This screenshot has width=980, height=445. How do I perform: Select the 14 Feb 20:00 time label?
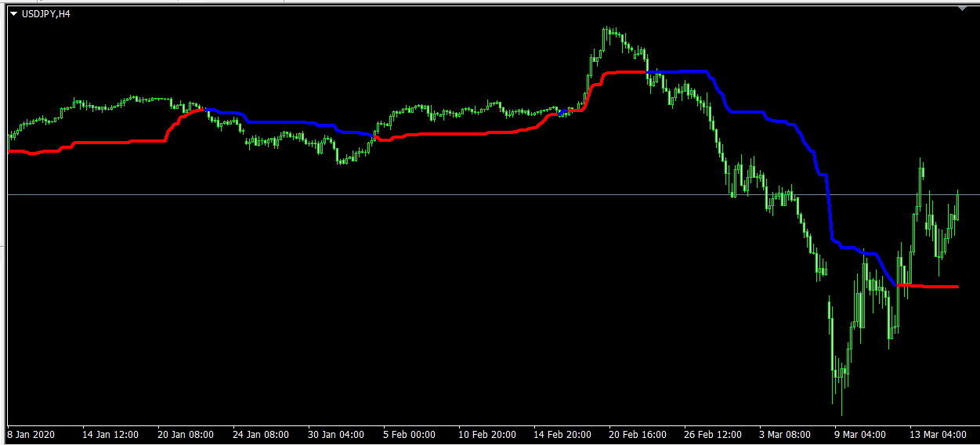tap(562, 434)
